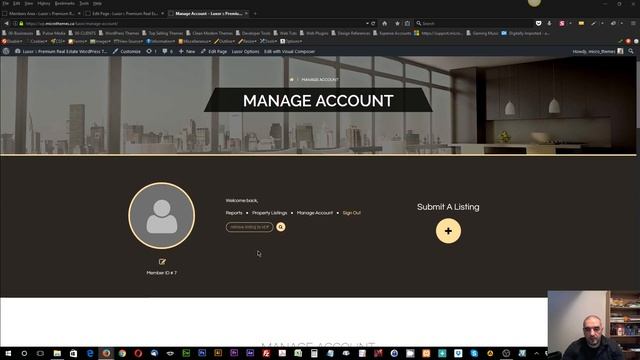
Task: Click the edit profile icon below the avatar
Action: 162,262
